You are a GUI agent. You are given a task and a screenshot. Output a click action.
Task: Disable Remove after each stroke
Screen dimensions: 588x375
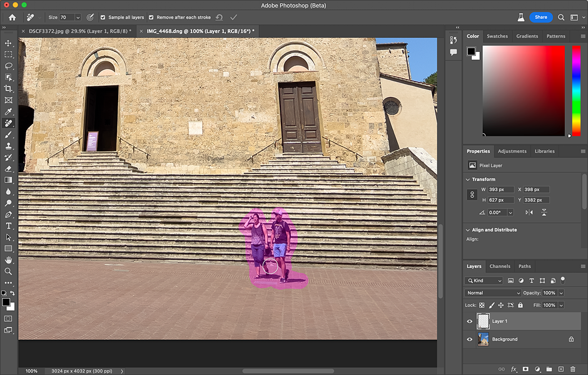click(x=151, y=18)
